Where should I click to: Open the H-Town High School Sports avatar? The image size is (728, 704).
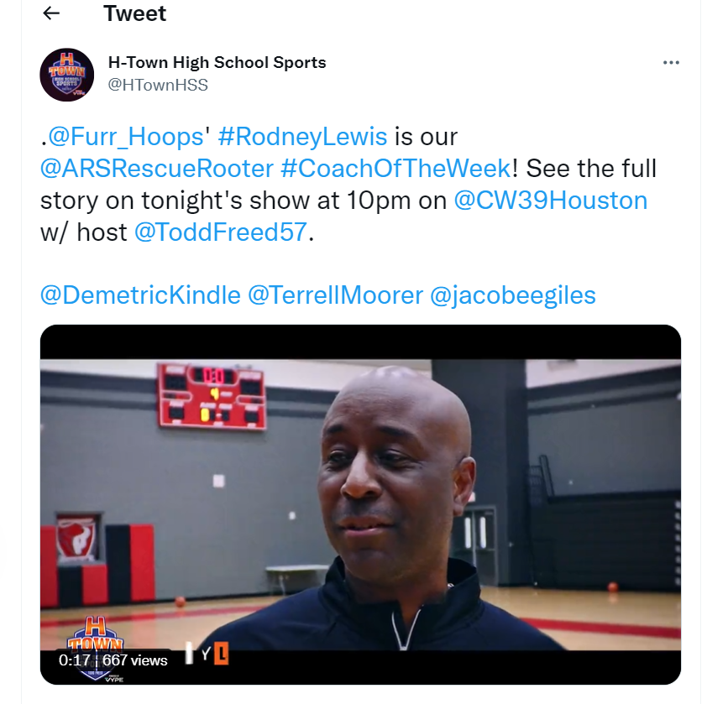[x=67, y=75]
